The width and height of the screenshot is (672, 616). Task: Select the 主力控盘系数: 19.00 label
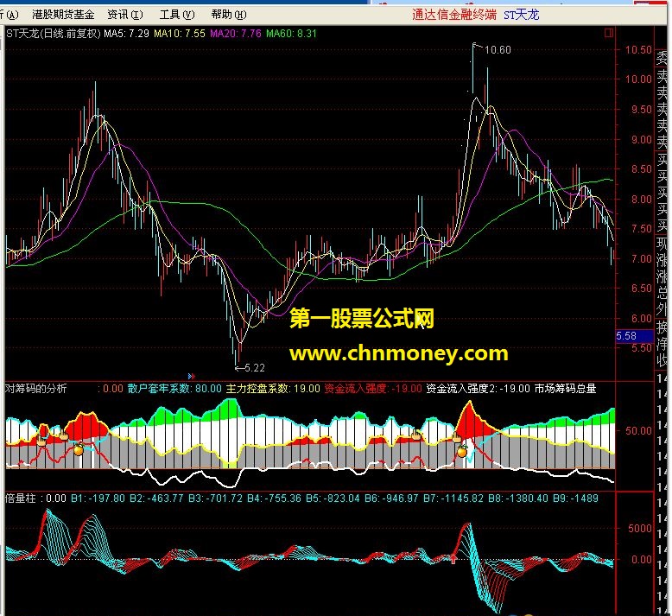coord(273,389)
